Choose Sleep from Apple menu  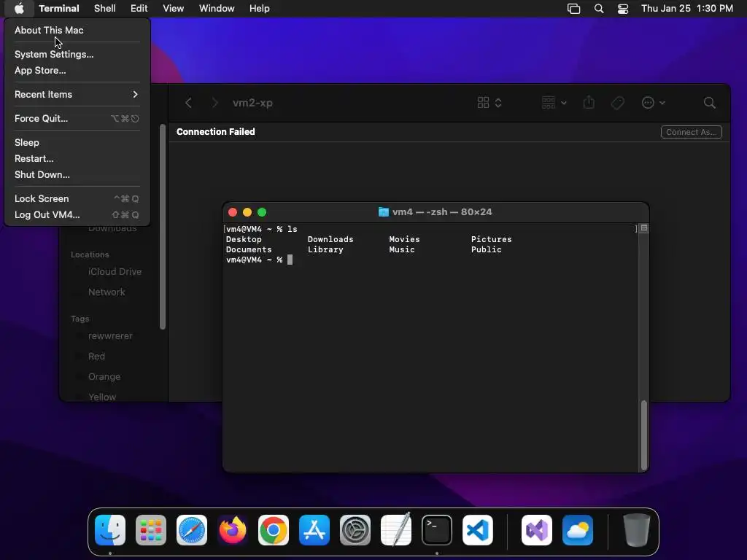click(77, 142)
